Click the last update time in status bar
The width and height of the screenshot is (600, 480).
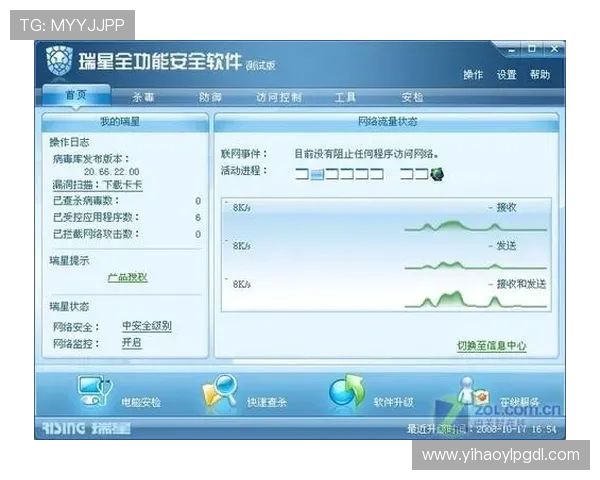(x=481, y=429)
